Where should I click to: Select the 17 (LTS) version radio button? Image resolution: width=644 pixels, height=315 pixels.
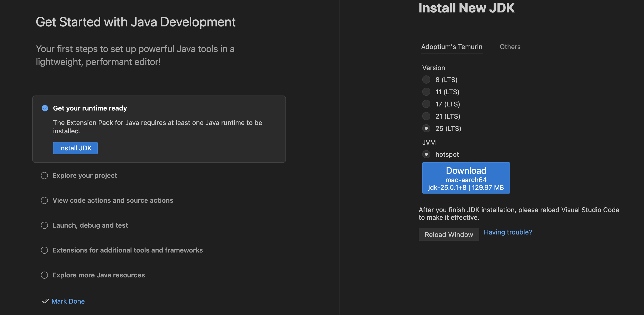tap(426, 104)
